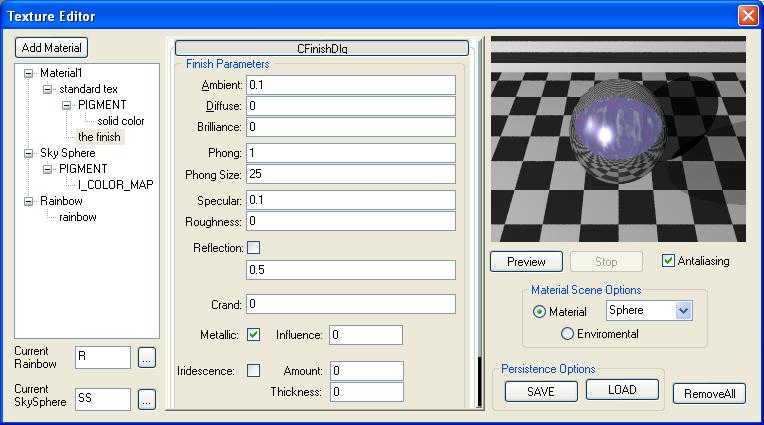Collapse the Material1 tree node
Image resolution: width=764 pixels, height=425 pixels.
[x=29, y=73]
